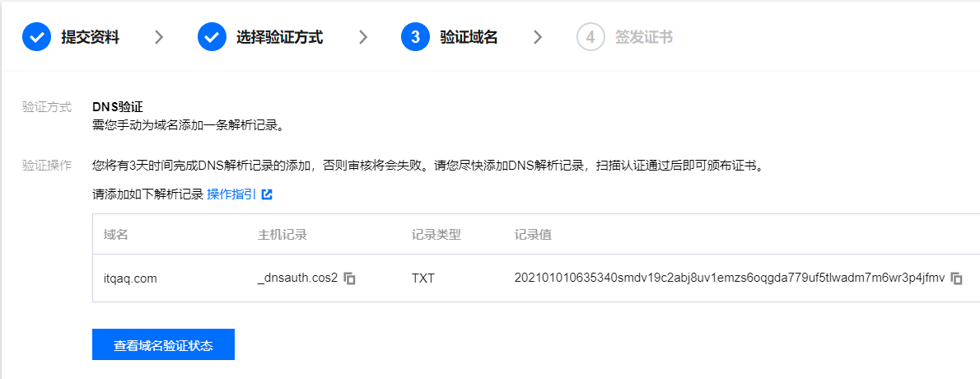This screenshot has width=980, height=379.
Task: Copy the TXT record value string
Action: (956, 278)
